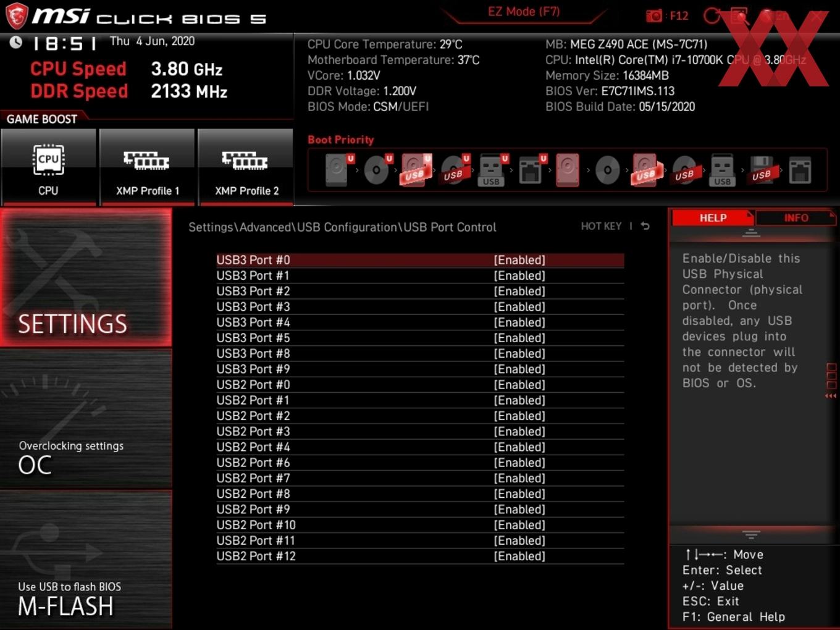Click the circular reset arrow icon
The height and width of the screenshot is (630, 840).
click(712, 15)
